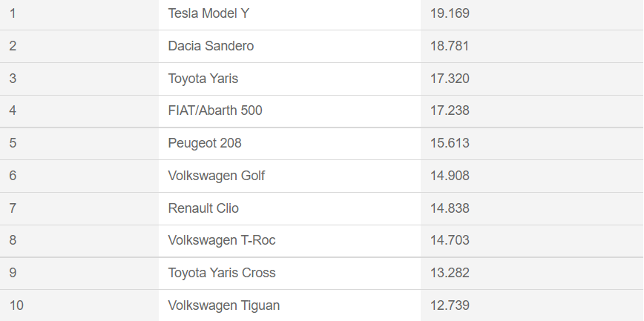Select the figure 15.613
The image size is (644, 321).
point(450,143)
